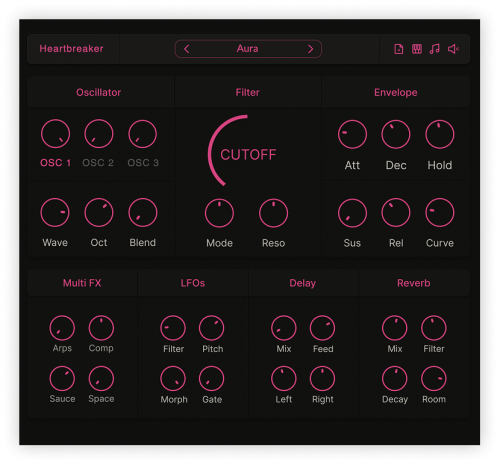Click the Multi FX section header
Viewport: 500px width, 465px height.
[82, 283]
